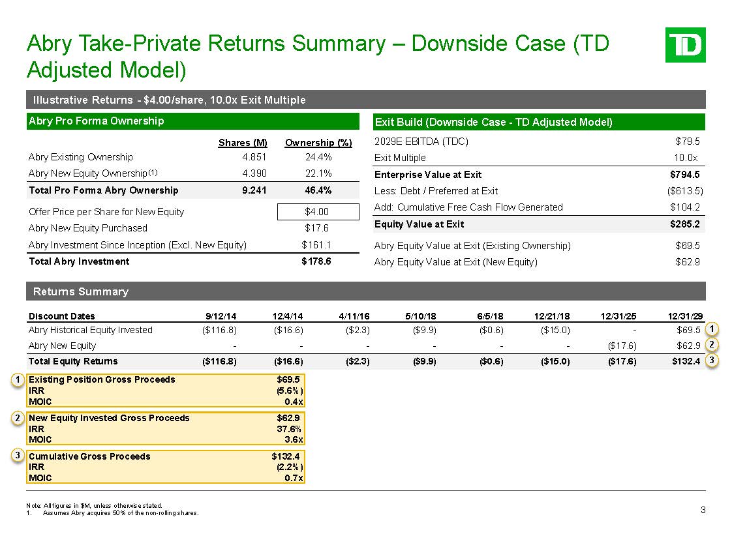Viewport: 732px width, 560px height.
Task: Click the Illustrative Returns gray section header
Action: (365, 100)
